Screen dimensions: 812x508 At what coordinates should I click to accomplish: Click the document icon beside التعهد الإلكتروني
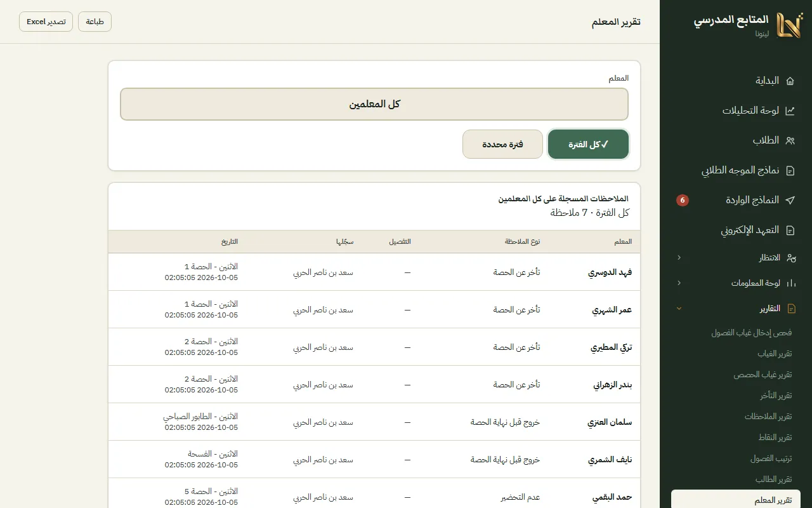pos(790,230)
